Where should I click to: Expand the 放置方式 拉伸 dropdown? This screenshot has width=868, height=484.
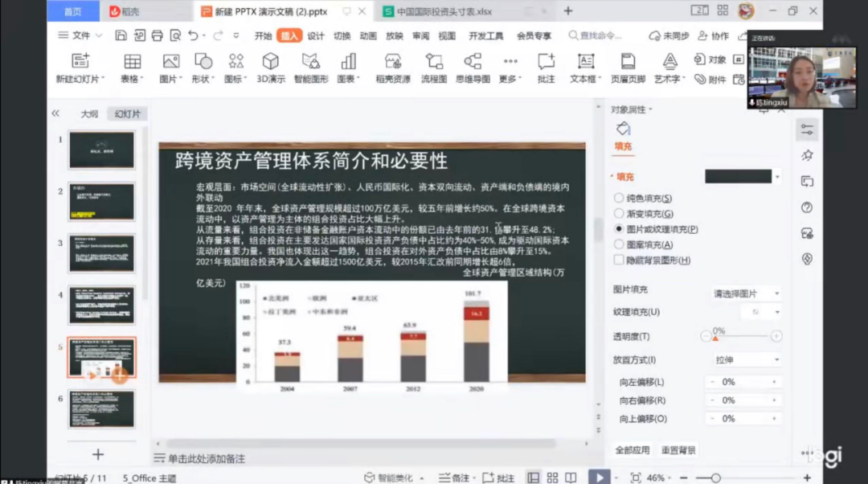coord(747,359)
